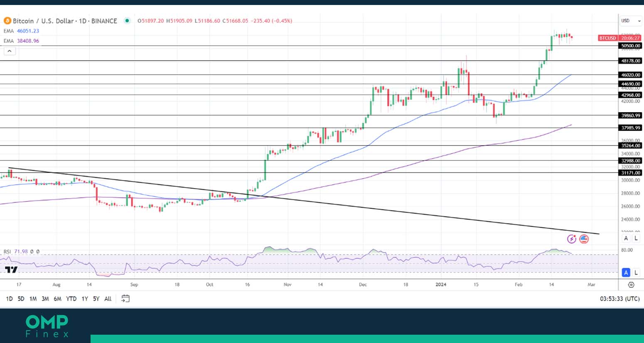The width and height of the screenshot is (644, 343).
Task: Click the 32988.00 price level label
Action: pos(631,161)
